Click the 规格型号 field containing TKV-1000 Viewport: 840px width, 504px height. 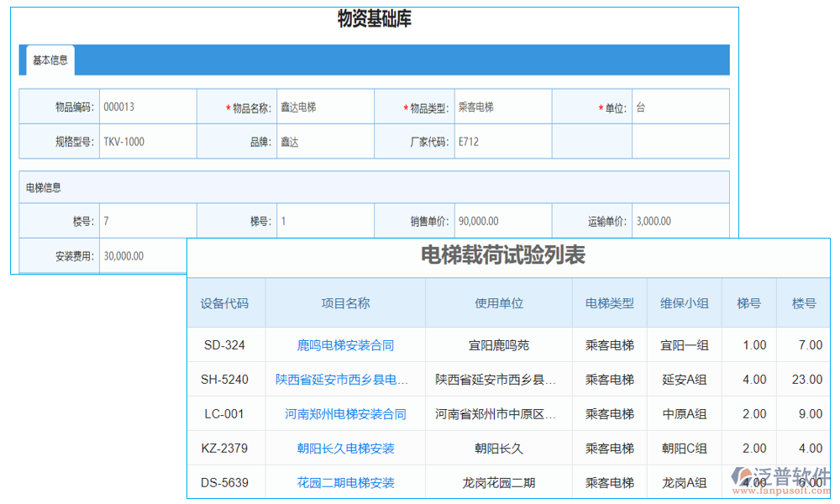pyautogui.click(x=147, y=141)
